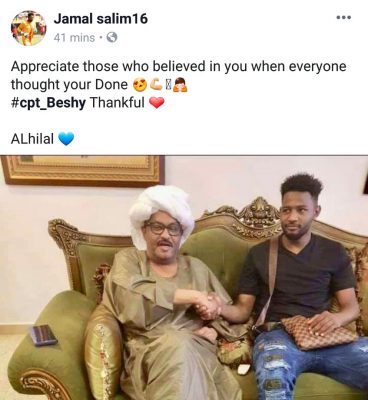Click the person emoji after Done

pyautogui.click(x=180, y=85)
